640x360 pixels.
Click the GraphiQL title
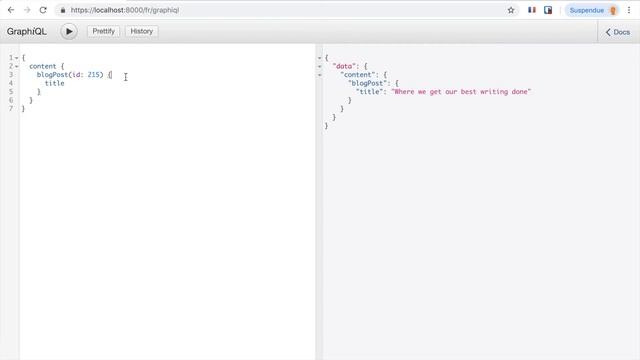27,31
